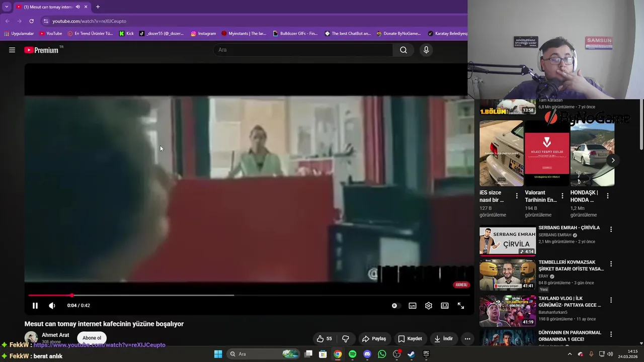Open options for DÜNYANIN EN PARANORMAL video

pos(611,334)
